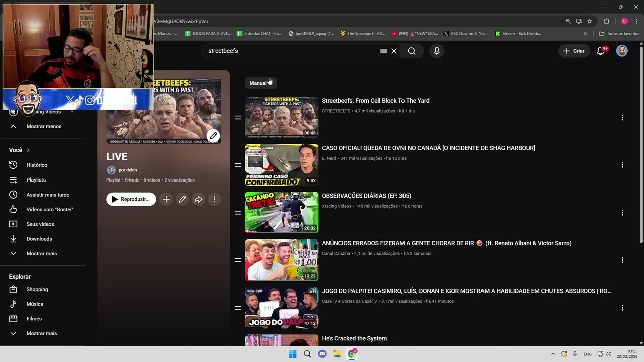
Task: Open options menu for ANÚNCIOS ERRADOS video
Action: 622,260
